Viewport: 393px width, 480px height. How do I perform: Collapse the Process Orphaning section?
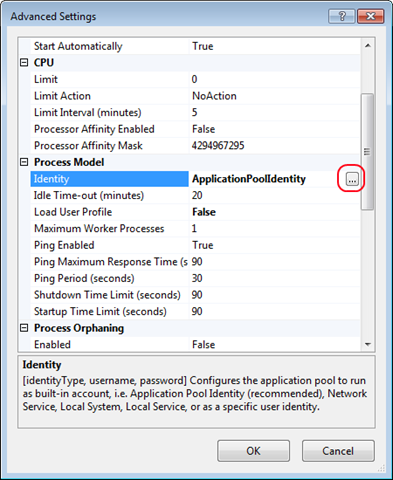[x=24, y=328]
